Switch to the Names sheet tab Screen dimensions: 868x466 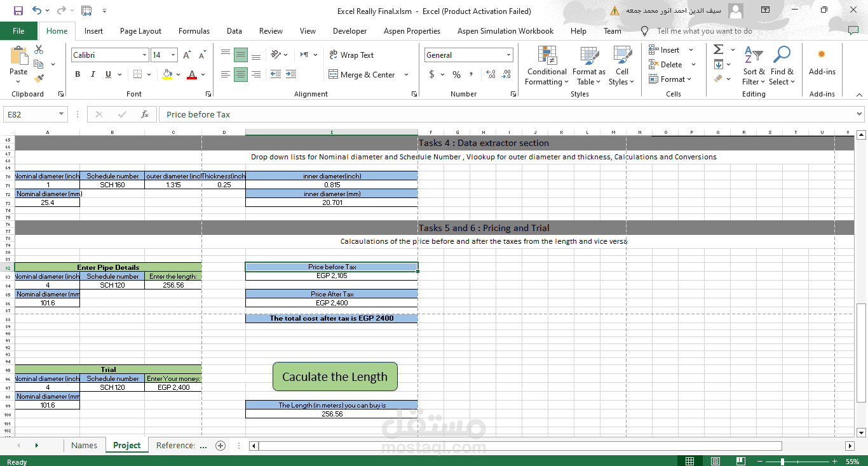pos(85,445)
